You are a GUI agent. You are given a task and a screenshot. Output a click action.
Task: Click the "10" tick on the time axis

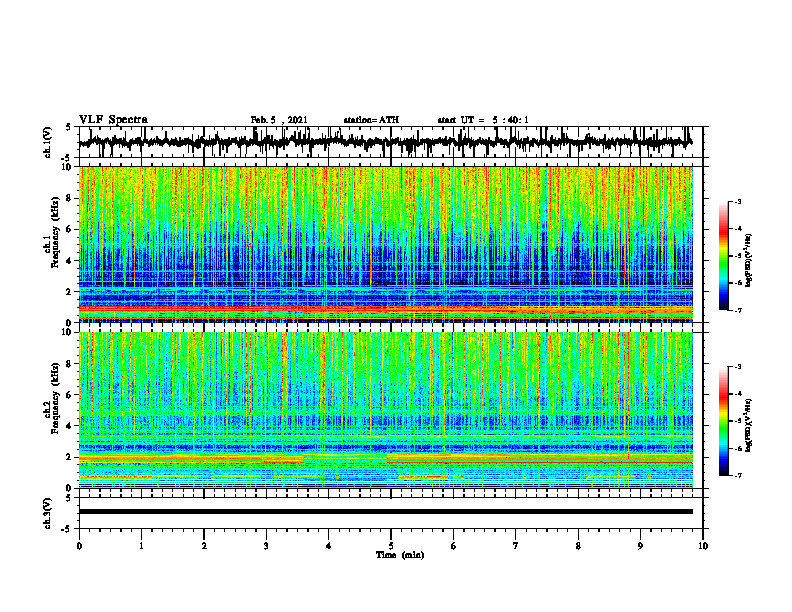click(703, 546)
